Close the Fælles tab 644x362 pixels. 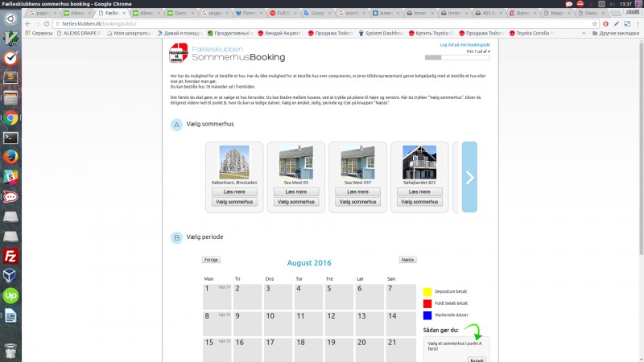click(124, 13)
